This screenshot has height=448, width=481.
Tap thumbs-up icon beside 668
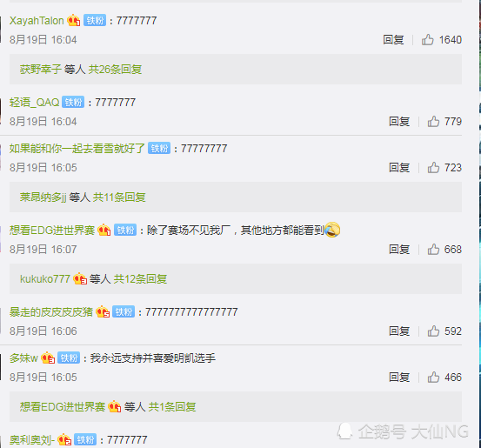coord(433,249)
